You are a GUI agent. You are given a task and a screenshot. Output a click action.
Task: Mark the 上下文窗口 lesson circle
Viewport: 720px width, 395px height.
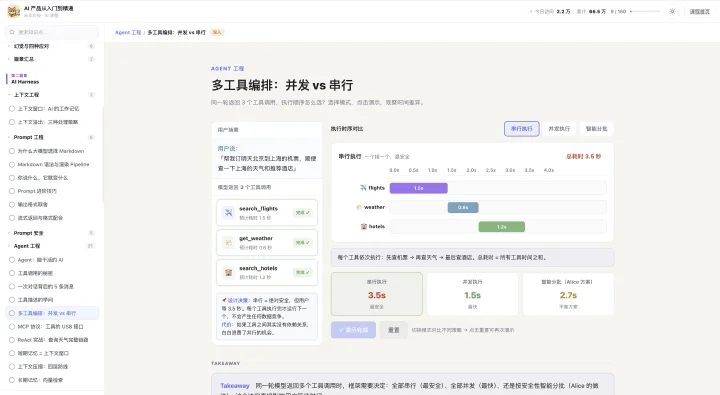(x=12, y=109)
